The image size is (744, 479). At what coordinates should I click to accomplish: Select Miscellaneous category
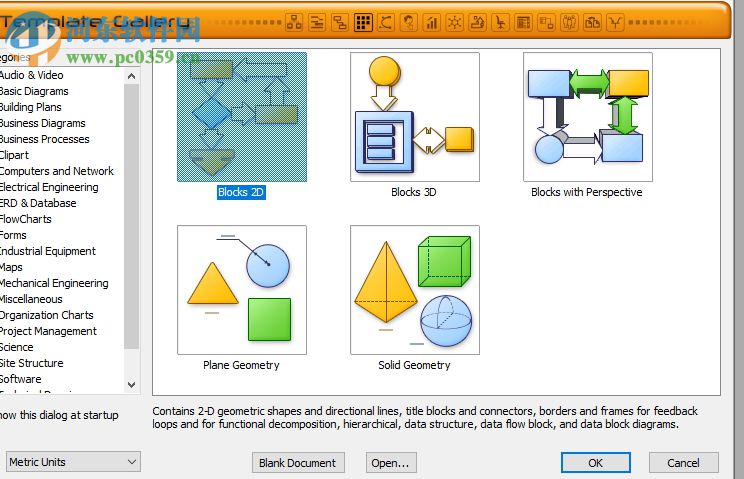click(31, 299)
